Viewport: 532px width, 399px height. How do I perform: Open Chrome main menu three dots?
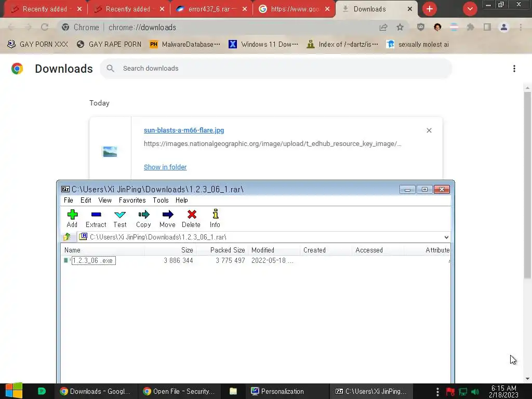[521, 27]
